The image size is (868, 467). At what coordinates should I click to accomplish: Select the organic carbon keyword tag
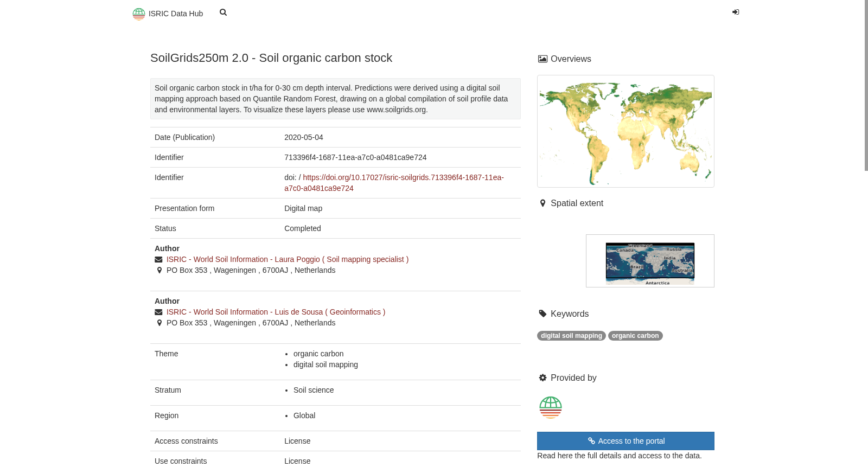pyautogui.click(x=635, y=336)
